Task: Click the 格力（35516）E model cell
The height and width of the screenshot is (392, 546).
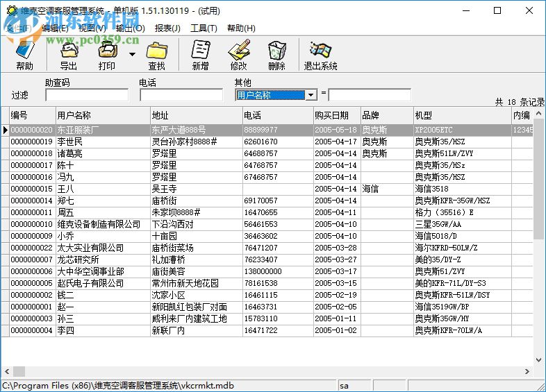Action: pos(462,213)
